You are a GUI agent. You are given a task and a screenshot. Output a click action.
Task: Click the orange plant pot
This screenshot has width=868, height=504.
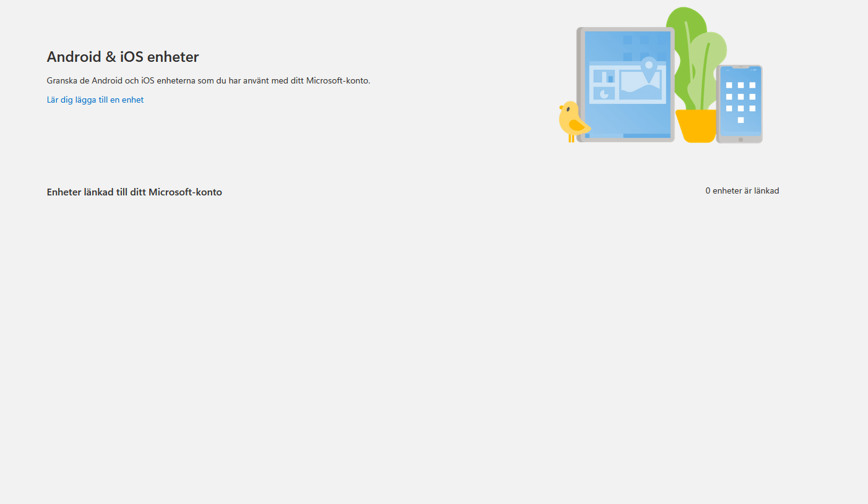697,126
